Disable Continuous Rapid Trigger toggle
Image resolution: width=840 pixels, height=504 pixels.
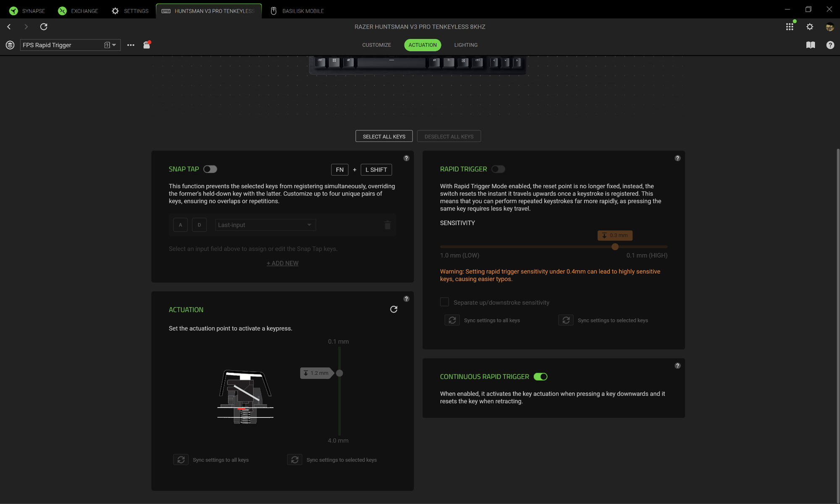(x=540, y=376)
